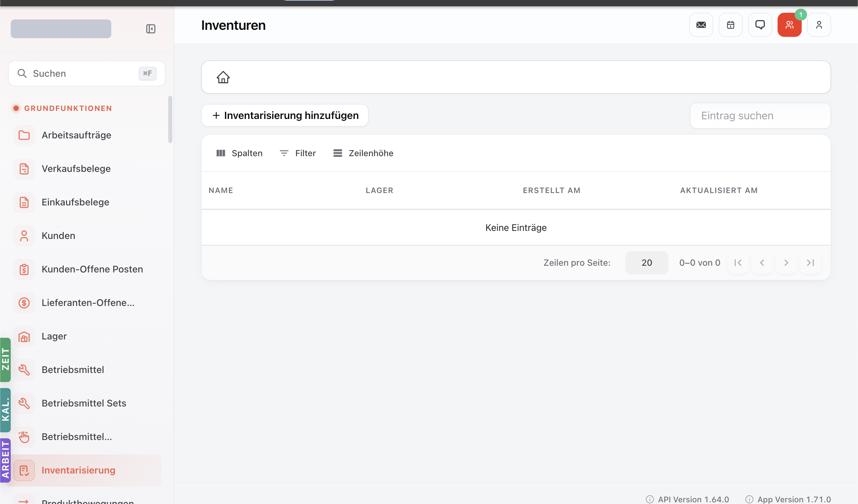The height and width of the screenshot is (504, 858).
Task: Collapse the GRUNDFUNKTIONEN section header
Action: coord(62,108)
